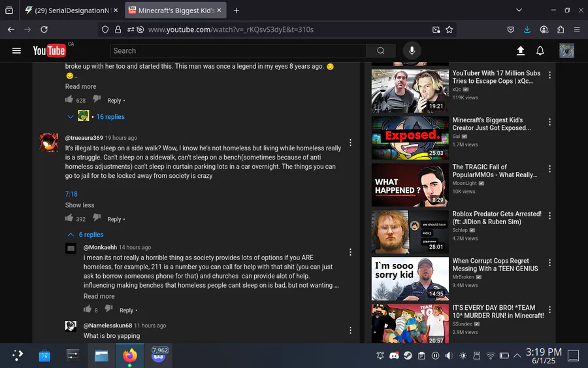This screenshot has width=588, height=368.
Task: Expand the 16 replies thread
Action: (110, 116)
